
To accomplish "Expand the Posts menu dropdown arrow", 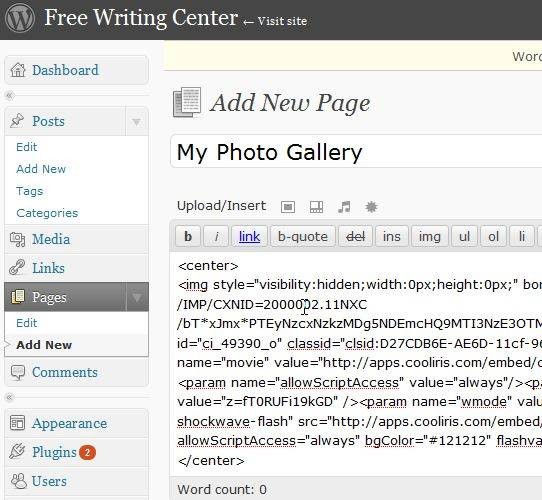I will point(137,121).
